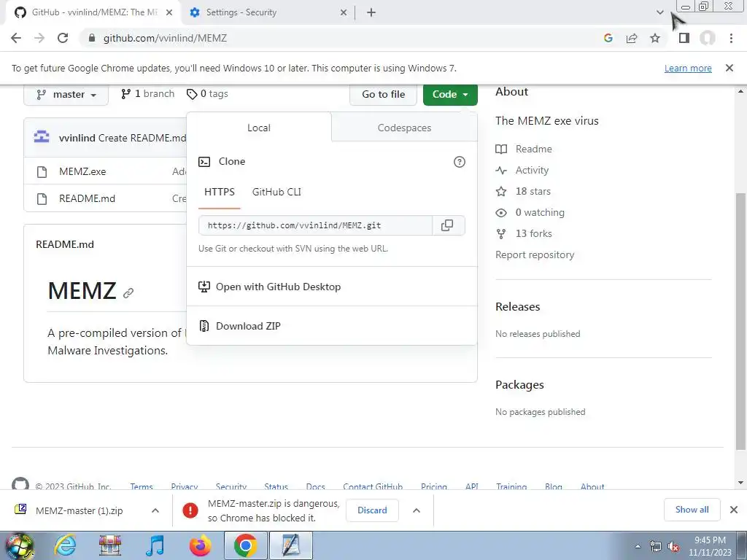Click the taskbar clock 9:45 PM
This screenshot has width=747, height=560.
710,540
